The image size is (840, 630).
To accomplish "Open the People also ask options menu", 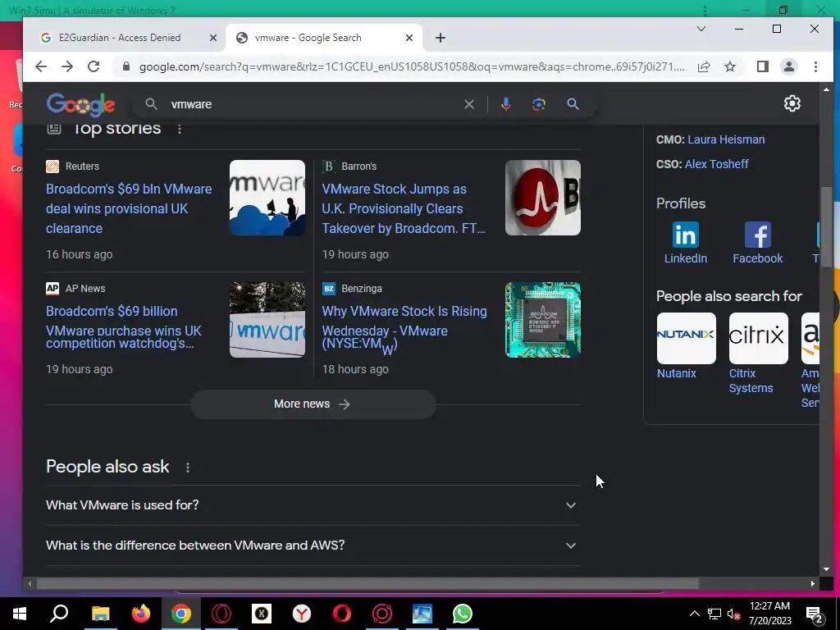I will click(x=188, y=468).
